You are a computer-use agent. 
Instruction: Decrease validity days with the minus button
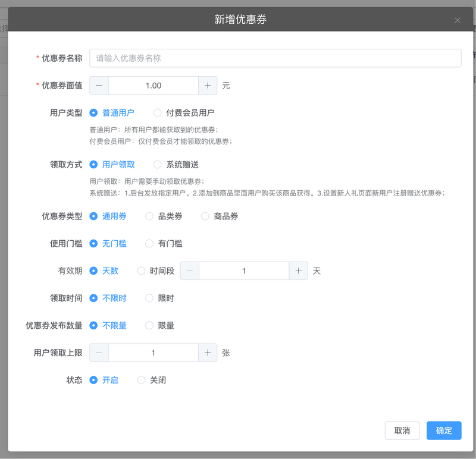pyautogui.click(x=190, y=271)
